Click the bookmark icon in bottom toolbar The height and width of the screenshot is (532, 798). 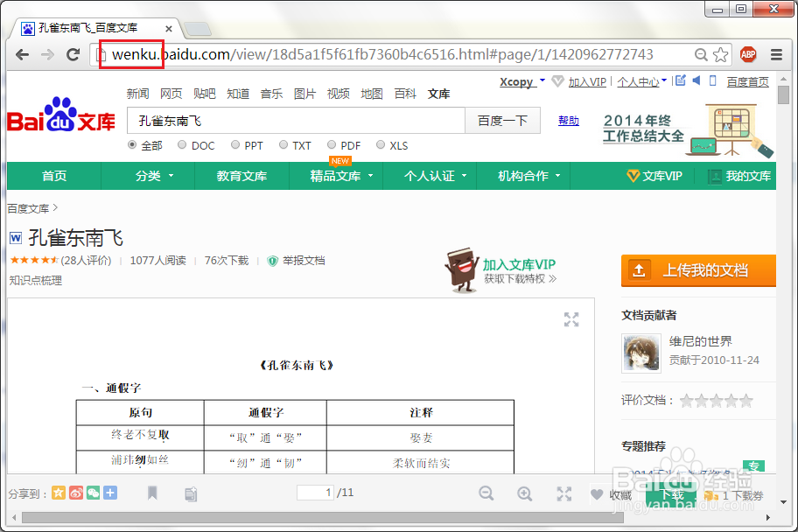(x=152, y=493)
